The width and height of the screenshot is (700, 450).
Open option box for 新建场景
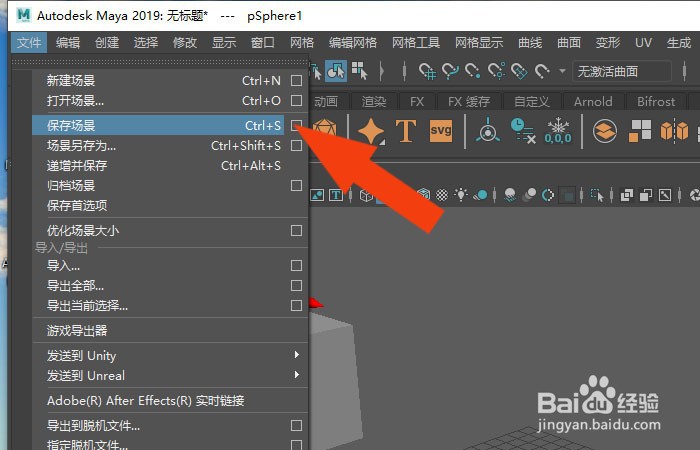296,81
